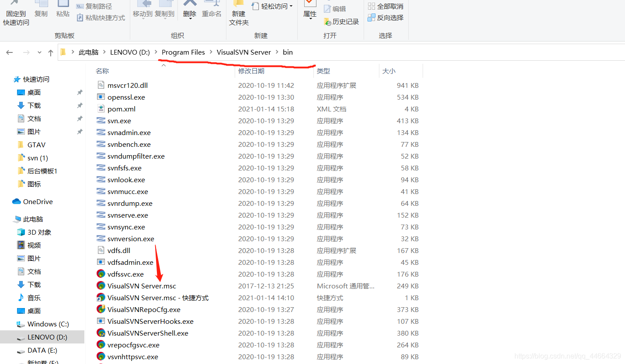Click the vsvnhttpsvc.exe file icon
Screen dimensions: 625x364
(101, 357)
